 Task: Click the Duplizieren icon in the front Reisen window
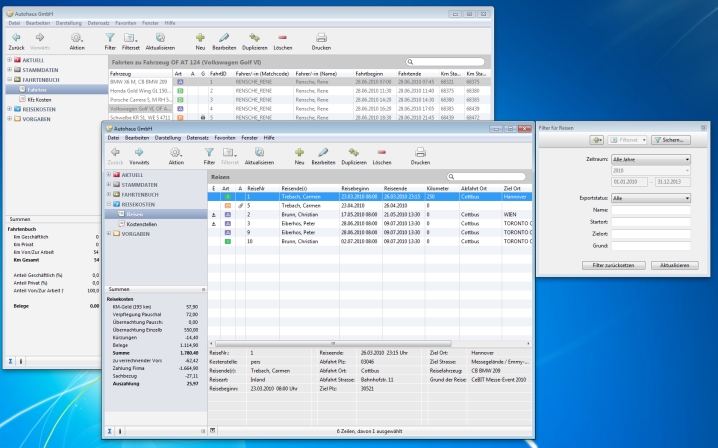tap(353, 152)
